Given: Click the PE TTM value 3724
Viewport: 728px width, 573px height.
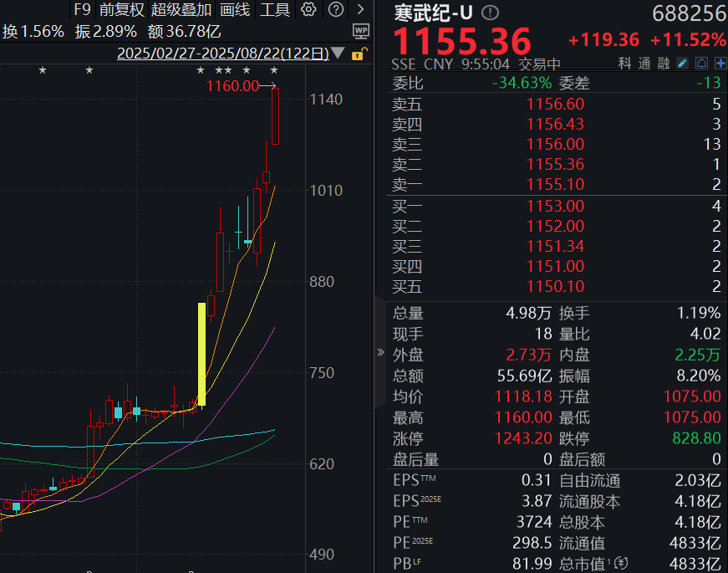Looking at the screenshot, I should coord(534,522).
